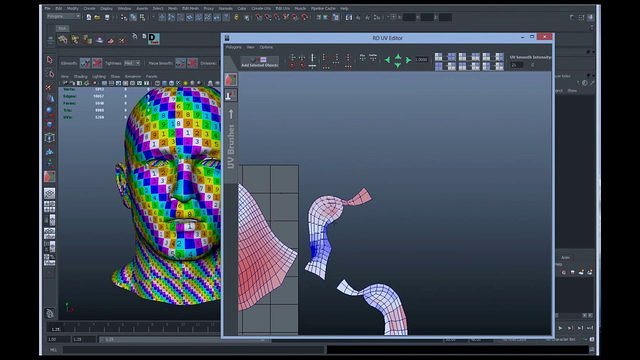Click the red-green UV brush icon in sidebar
The width and height of the screenshot is (640, 360).
(x=231, y=79)
